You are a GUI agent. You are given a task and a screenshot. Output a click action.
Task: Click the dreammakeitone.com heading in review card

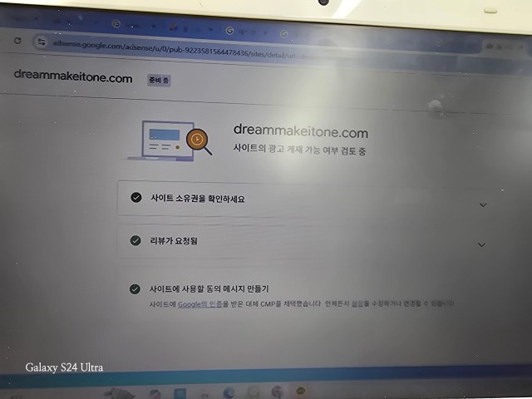301,131
